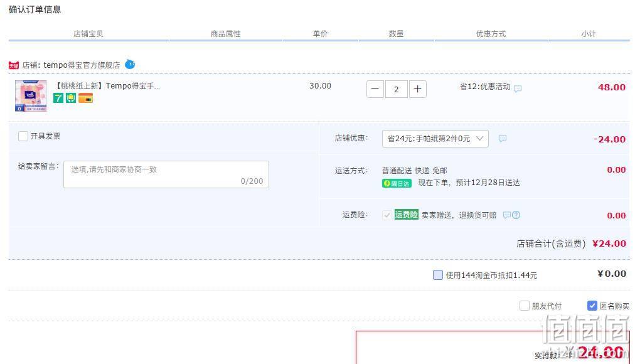635x364 pixels.
Task: Click the 确认订单信息 heading
Action: tap(35, 9)
